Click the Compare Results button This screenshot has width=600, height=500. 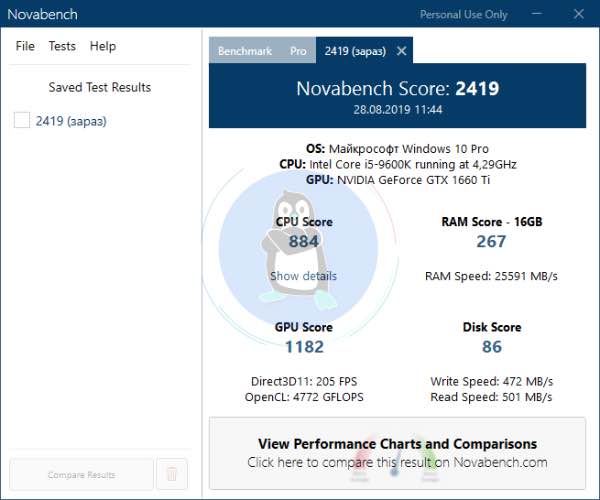pyautogui.click(x=81, y=475)
